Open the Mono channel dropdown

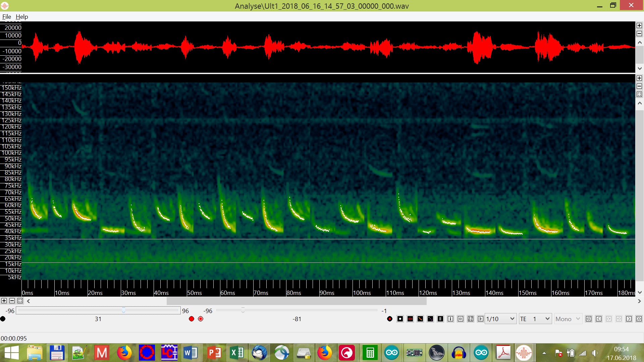tap(568, 319)
